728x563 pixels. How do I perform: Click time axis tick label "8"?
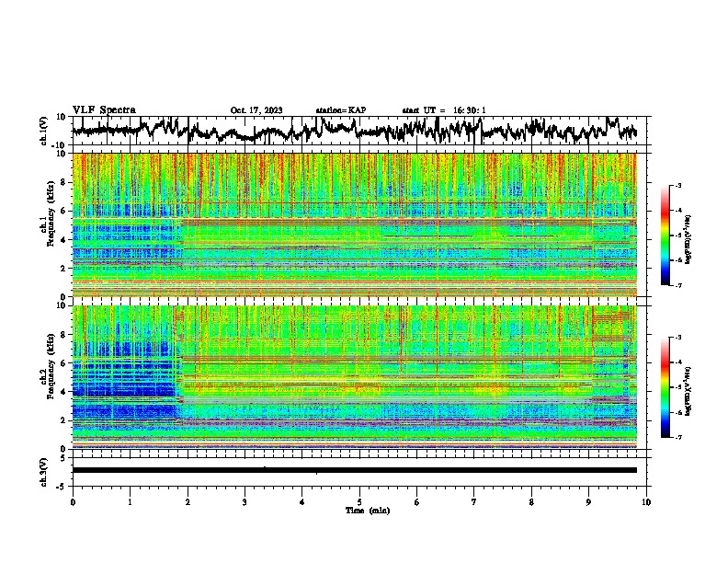[x=531, y=502]
